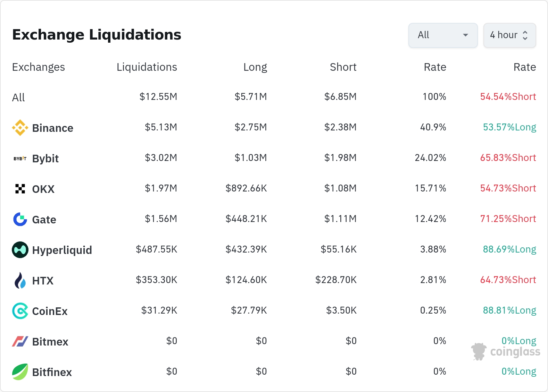Sort by the Short column header
Image resolution: width=548 pixels, height=392 pixels.
343,67
